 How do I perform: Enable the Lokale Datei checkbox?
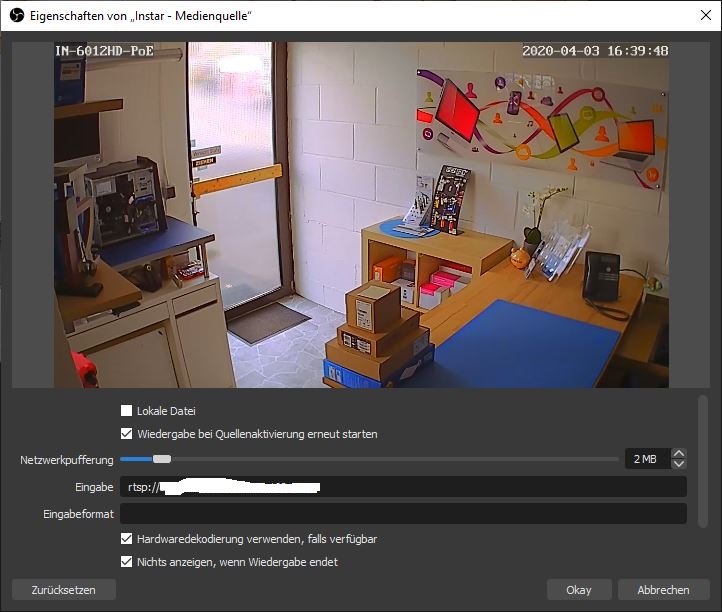[x=127, y=410]
